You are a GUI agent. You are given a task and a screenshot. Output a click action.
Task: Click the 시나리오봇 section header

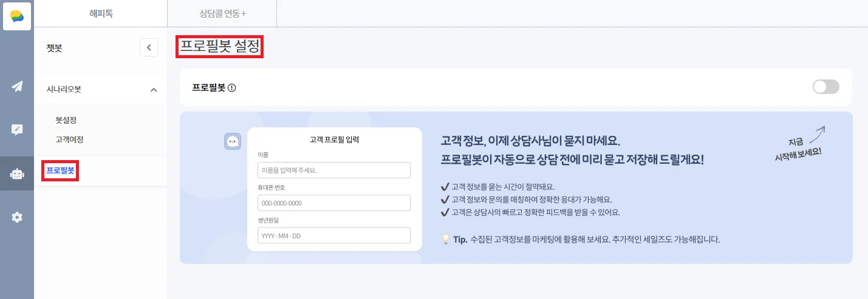pyautogui.click(x=64, y=89)
